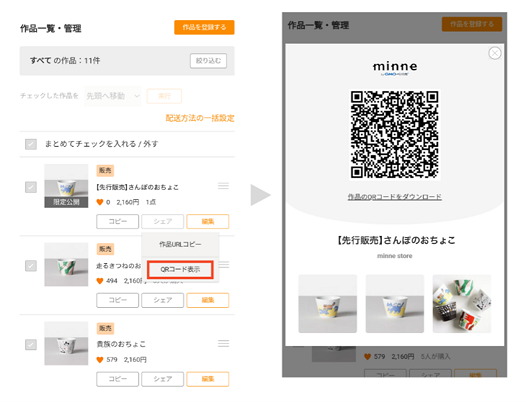
Task: Click 作品のQRコードをダウンロード link
Action: click(x=394, y=197)
